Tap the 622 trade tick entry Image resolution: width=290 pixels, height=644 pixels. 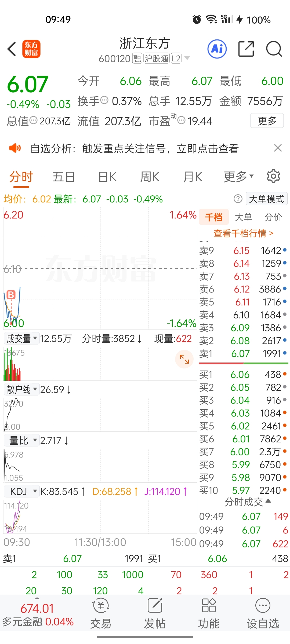[244, 544]
